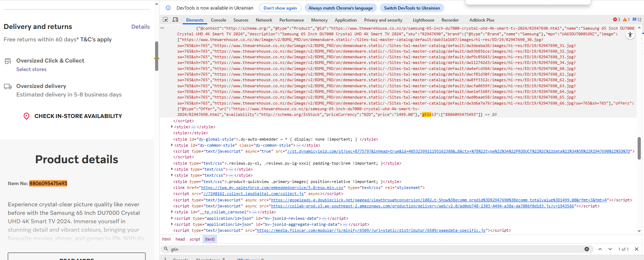The image size is (644, 260).
Task: Click Always match Chrome's language
Action: [341, 8]
